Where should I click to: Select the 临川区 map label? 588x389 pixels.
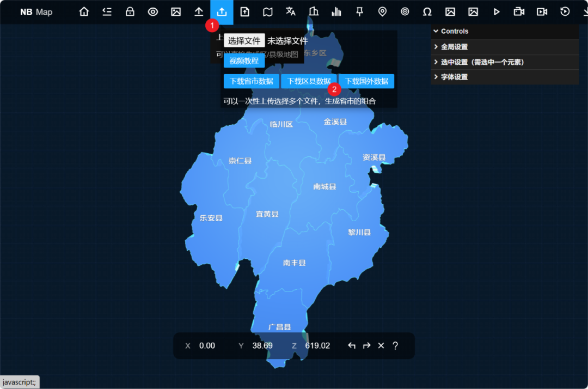281,124
